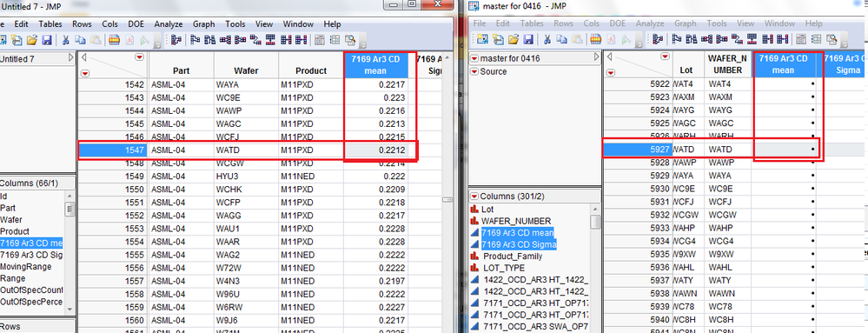
Task: Click Paste icon in Untitled 7 toolbar
Action: point(96,39)
